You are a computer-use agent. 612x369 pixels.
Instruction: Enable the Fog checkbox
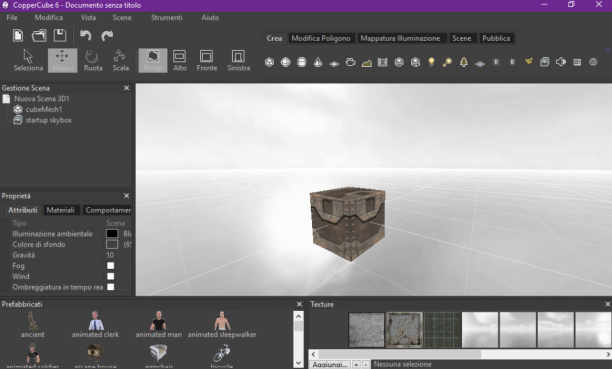pos(111,266)
